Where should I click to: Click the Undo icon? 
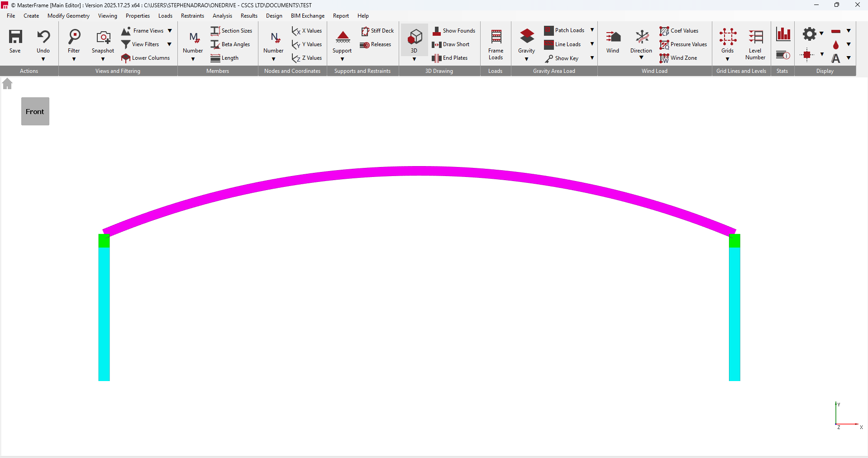[x=43, y=37]
